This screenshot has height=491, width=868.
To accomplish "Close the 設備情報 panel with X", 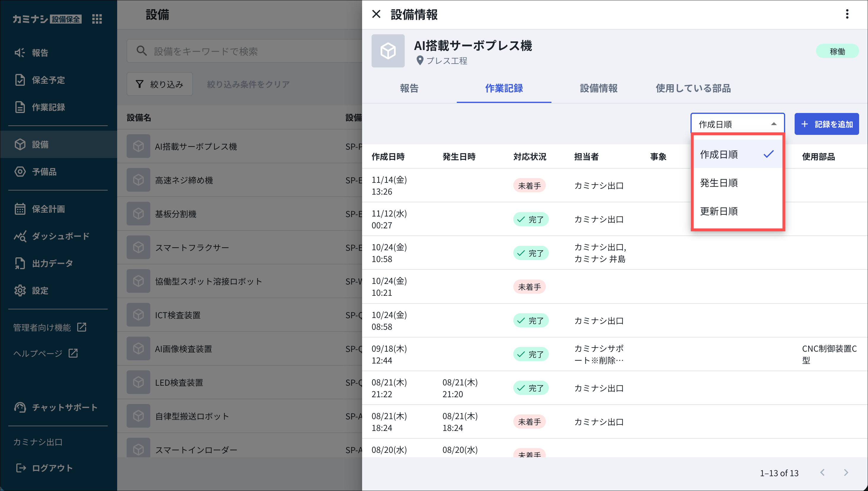I will point(376,14).
